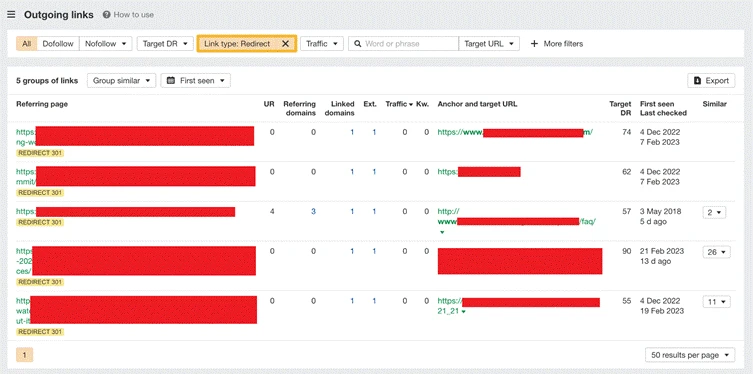Click the Kw. column header

tap(423, 104)
